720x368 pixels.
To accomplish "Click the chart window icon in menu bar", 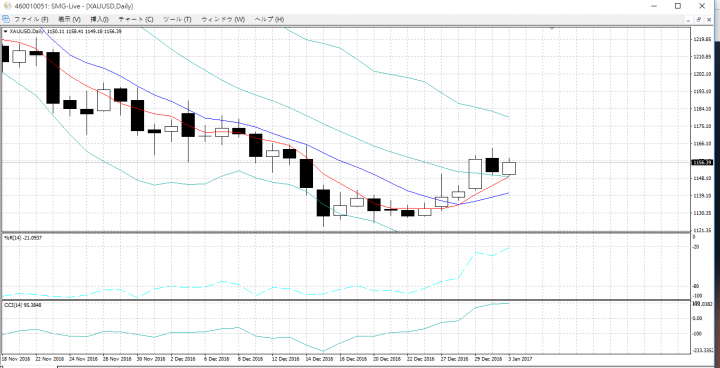I will click(x=6, y=19).
